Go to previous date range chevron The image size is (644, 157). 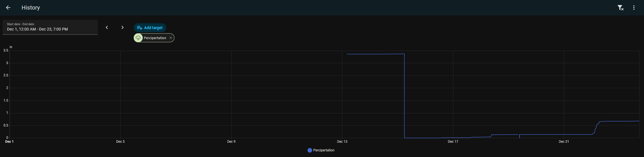107,27
